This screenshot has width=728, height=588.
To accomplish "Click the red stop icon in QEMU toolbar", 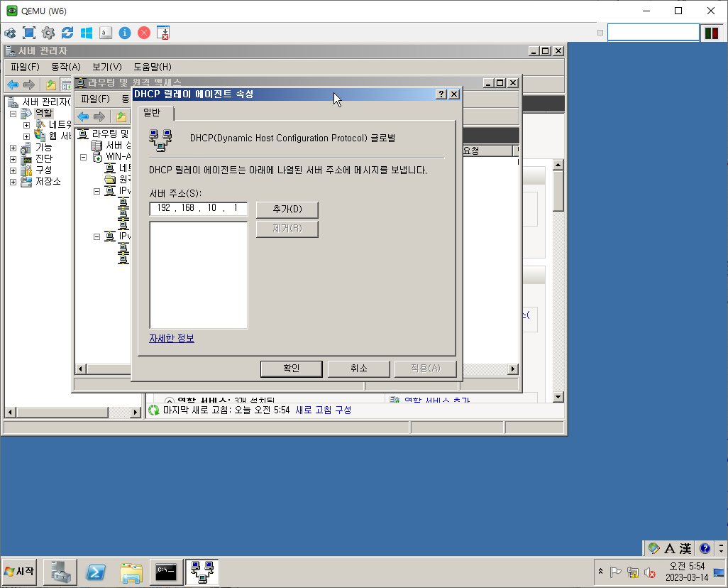I will (144, 33).
